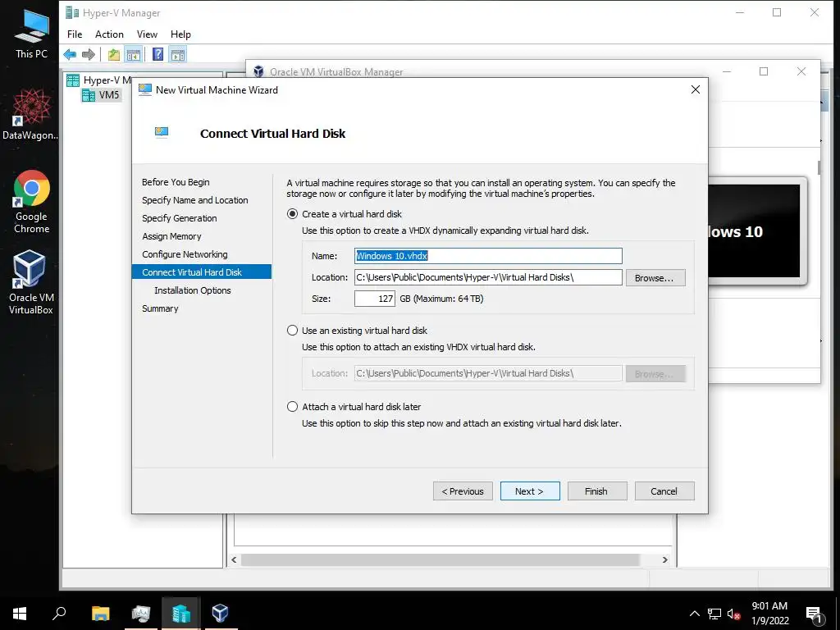Viewport: 840px width, 630px height.
Task: Select Use an existing virtual hard disk
Action: [293, 331]
